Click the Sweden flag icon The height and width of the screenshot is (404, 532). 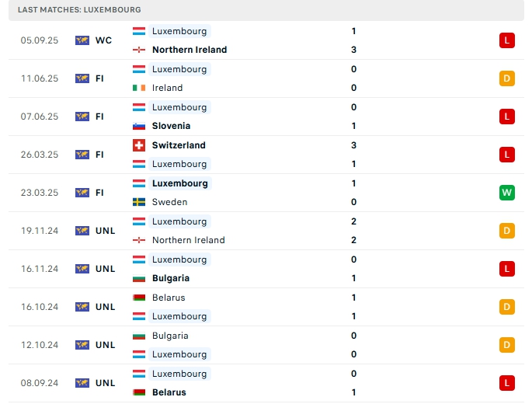click(139, 202)
